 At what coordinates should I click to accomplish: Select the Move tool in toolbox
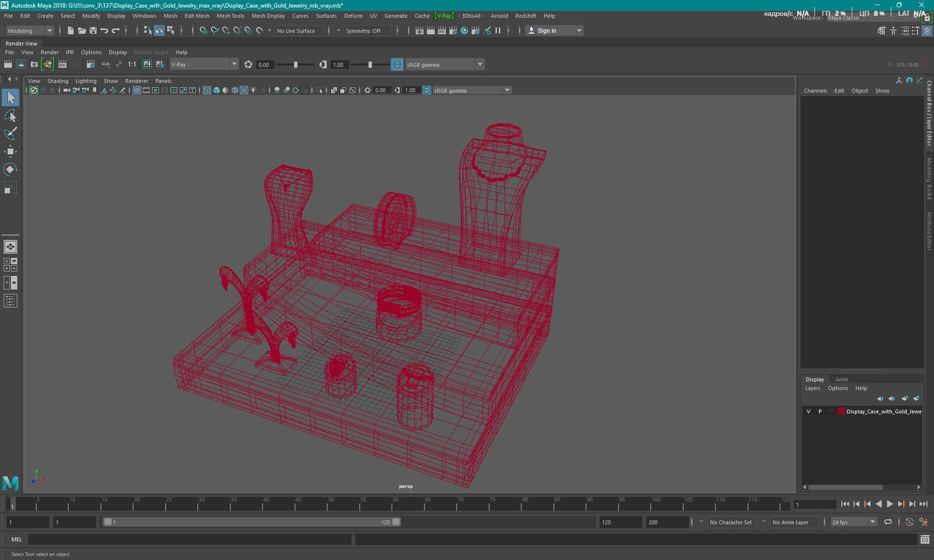(10, 151)
